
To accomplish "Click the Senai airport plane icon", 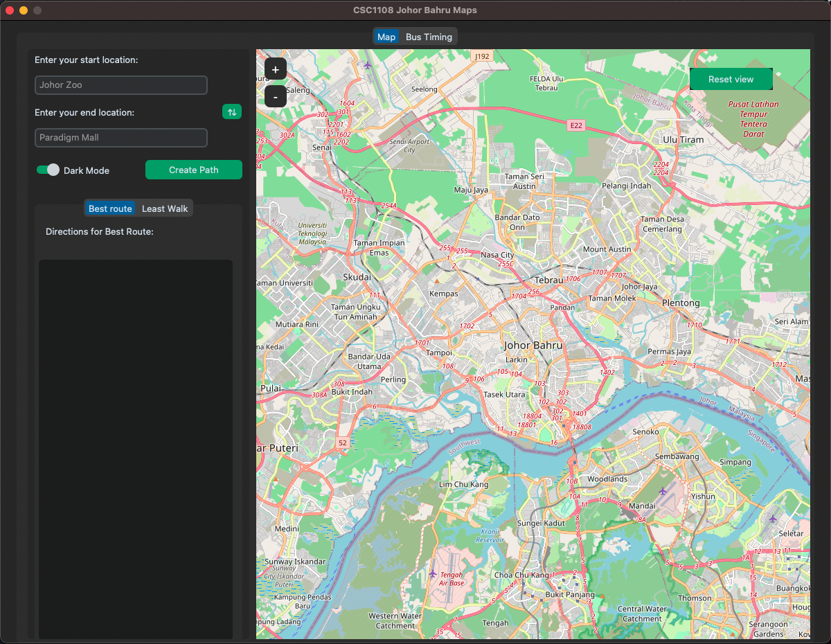I will pos(368,65).
